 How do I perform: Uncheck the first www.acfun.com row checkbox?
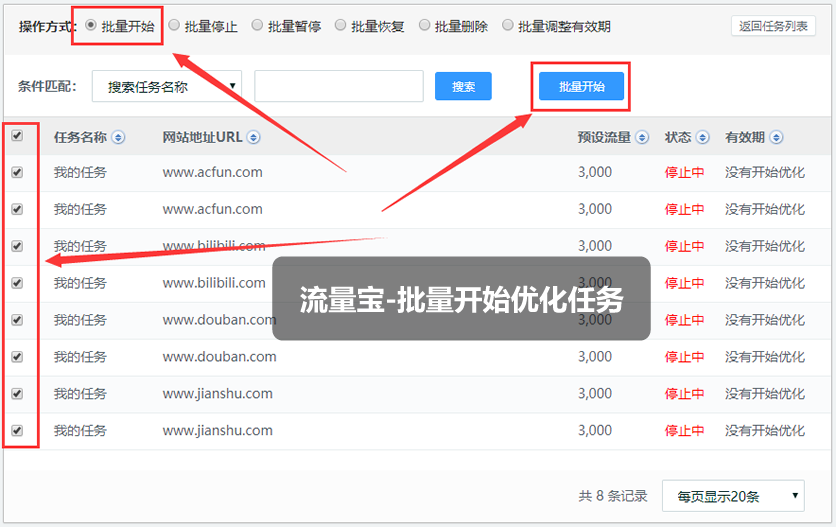point(17,172)
